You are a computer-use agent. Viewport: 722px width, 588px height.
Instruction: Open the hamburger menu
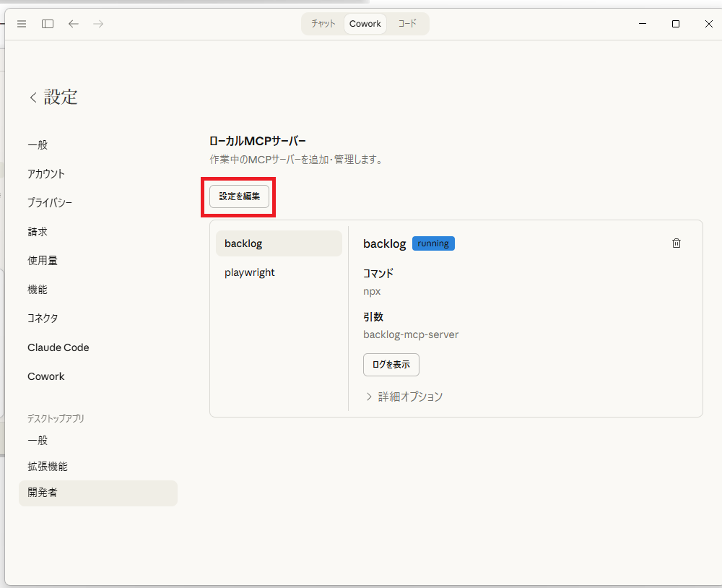tap(22, 23)
